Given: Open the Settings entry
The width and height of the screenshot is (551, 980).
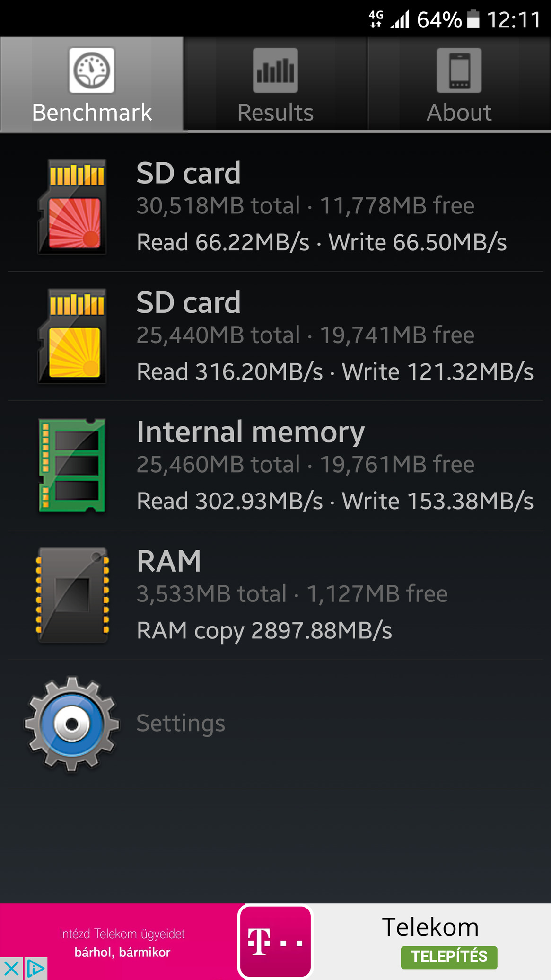Looking at the screenshot, I should [181, 723].
